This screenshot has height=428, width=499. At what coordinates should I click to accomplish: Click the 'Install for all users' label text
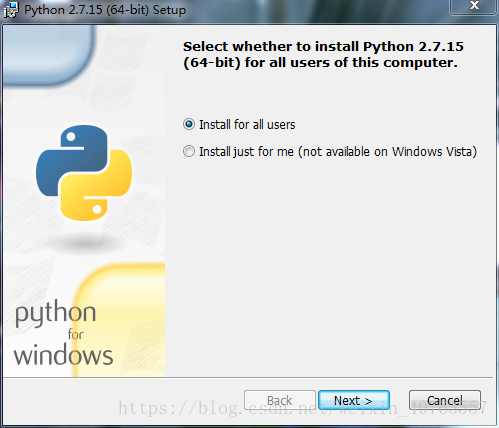pos(247,125)
